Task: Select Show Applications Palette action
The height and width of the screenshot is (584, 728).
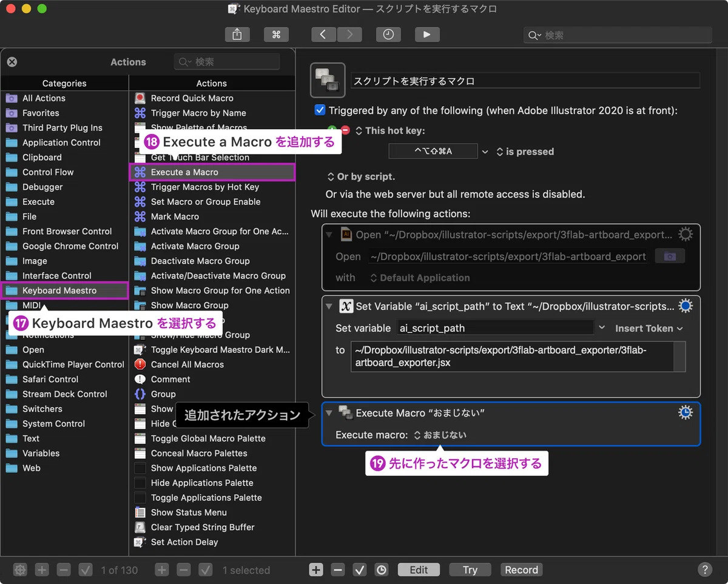Action: point(212,468)
